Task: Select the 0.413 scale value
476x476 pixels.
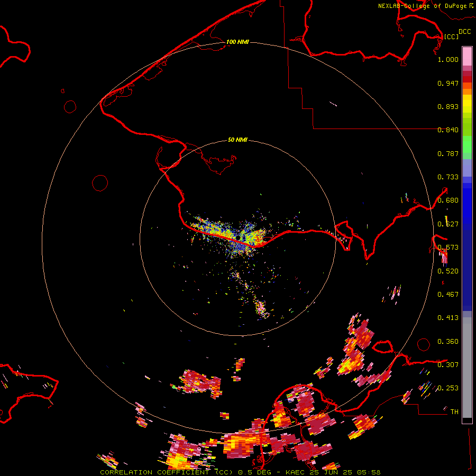Action: pyautogui.click(x=448, y=318)
